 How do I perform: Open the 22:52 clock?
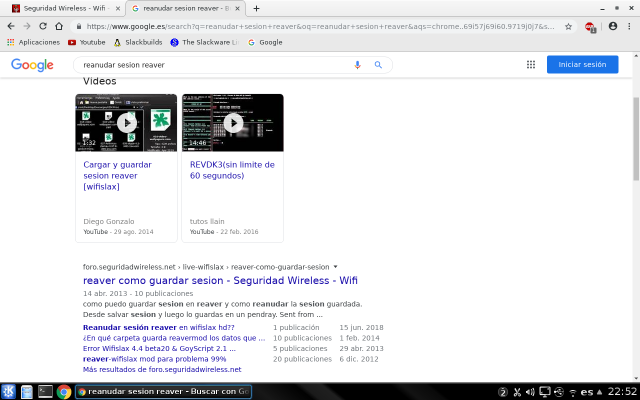pyautogui.click(x=622, y=392)
